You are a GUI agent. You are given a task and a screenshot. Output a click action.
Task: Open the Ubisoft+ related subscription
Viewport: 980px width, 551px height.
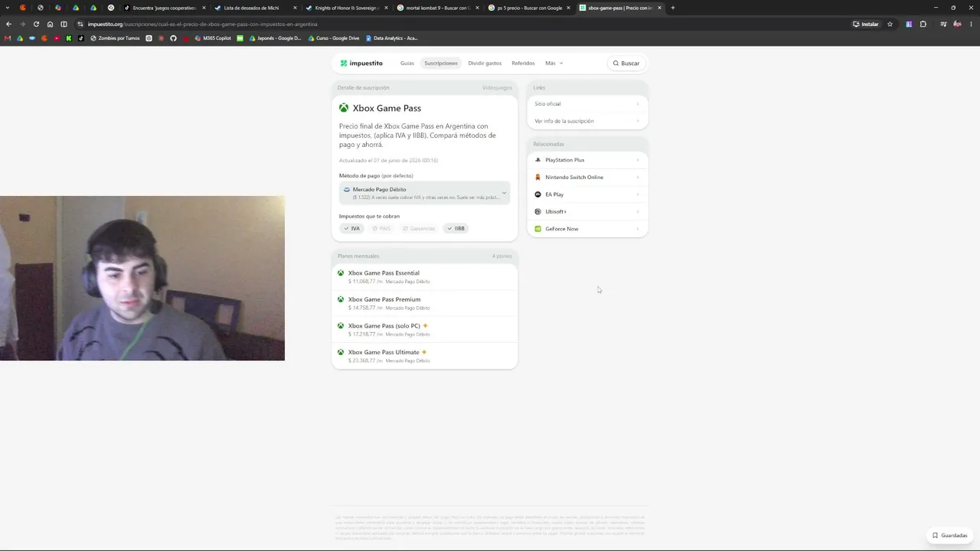point(587,212)
